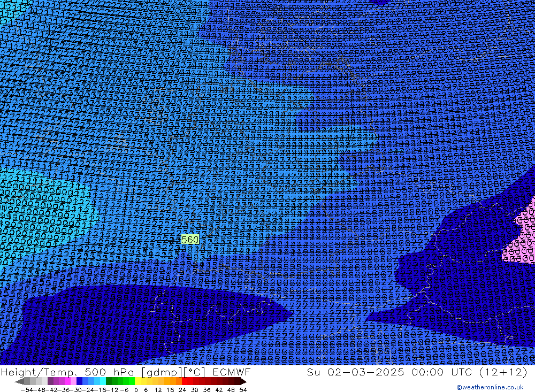
Task: Click the Su 02-03-2025 00:00 UTC date label
Action: pos(417,372)
